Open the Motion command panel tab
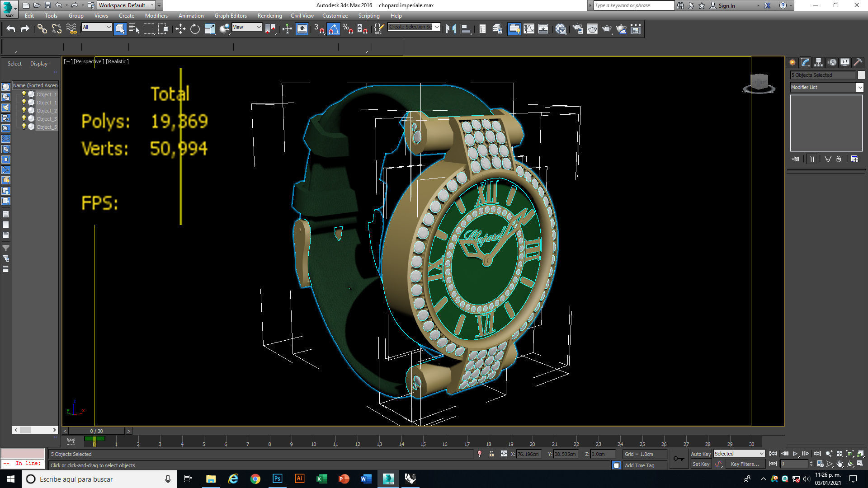This screenshot has height=488, width=868. [832, 62]
